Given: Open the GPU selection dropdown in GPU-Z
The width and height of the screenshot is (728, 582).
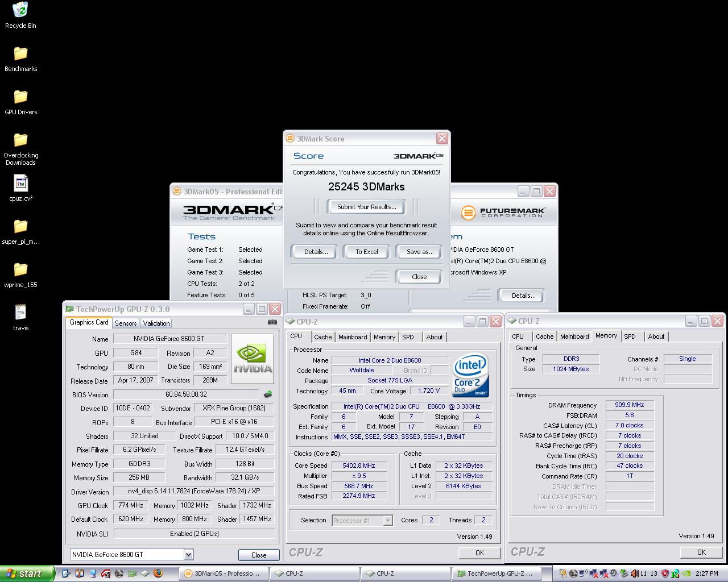Looking at the screenshot, I should (188, 555).
